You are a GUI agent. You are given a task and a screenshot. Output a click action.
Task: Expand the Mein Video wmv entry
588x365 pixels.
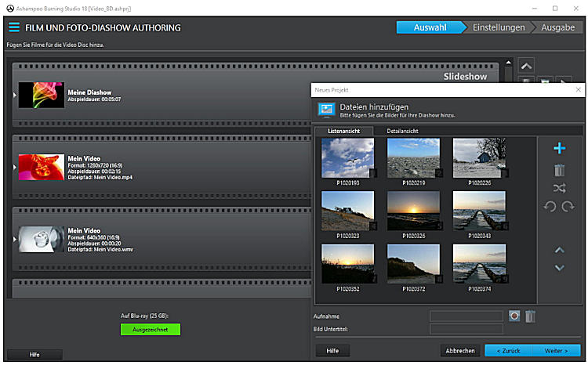(x=15, y=239)
